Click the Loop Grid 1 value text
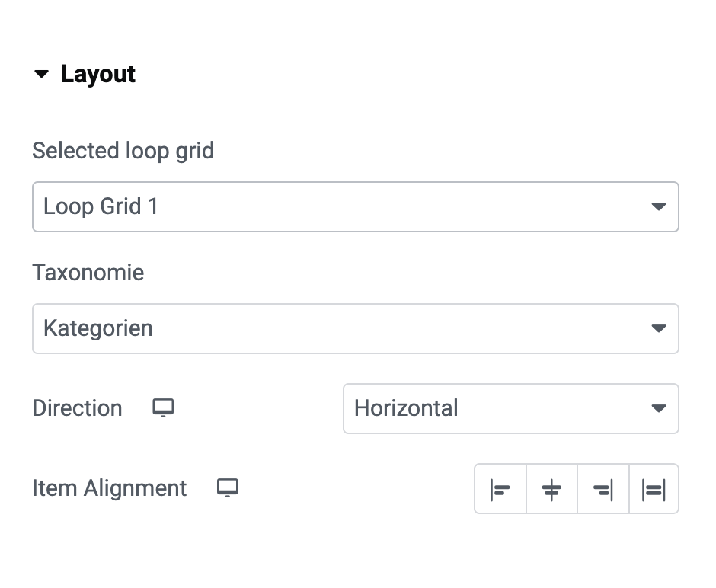Image resolution: width=716 pixels, height=588 pixels. [x=101, y=206]
